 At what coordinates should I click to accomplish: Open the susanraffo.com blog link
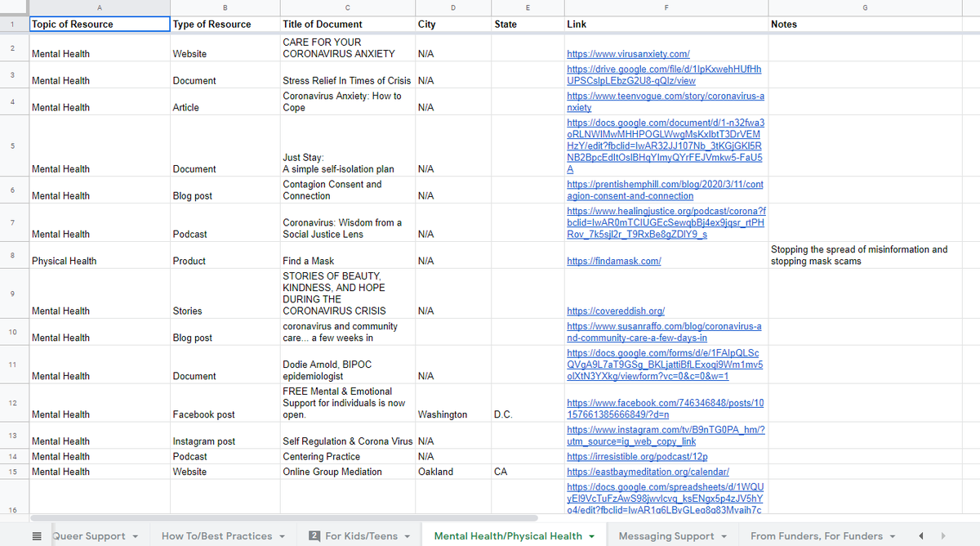(x=665, y=332)
